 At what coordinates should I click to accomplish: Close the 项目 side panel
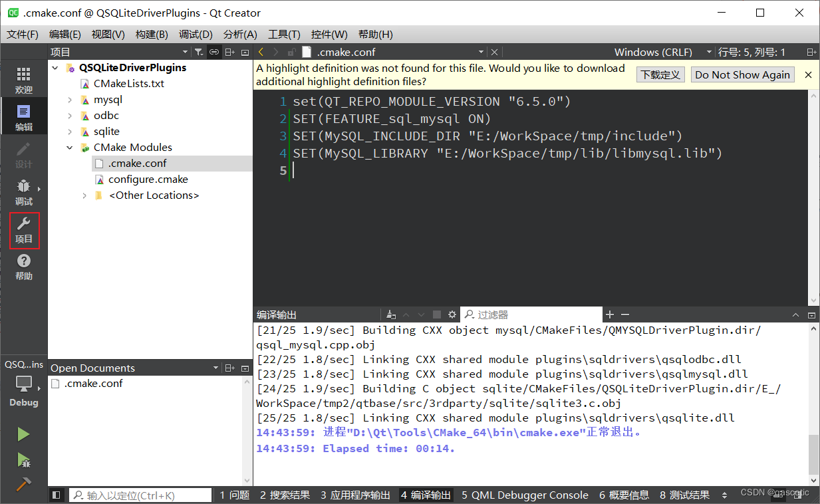[245, 52]
